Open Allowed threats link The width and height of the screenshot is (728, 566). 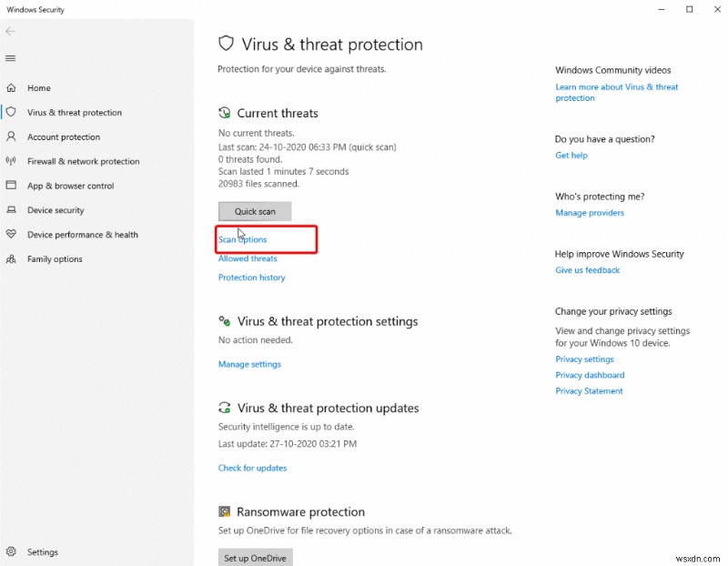(248, 258)
